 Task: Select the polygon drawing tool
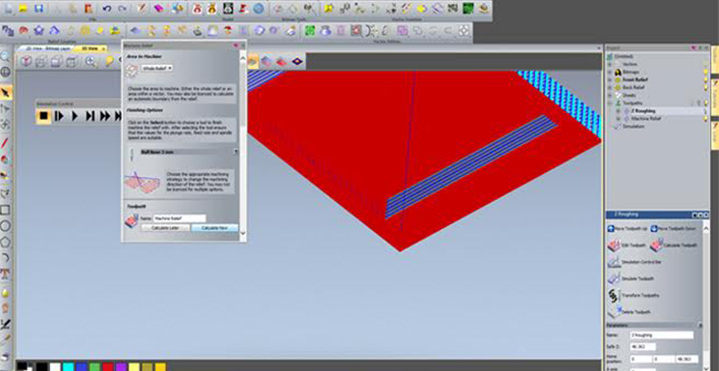[5, 241]
